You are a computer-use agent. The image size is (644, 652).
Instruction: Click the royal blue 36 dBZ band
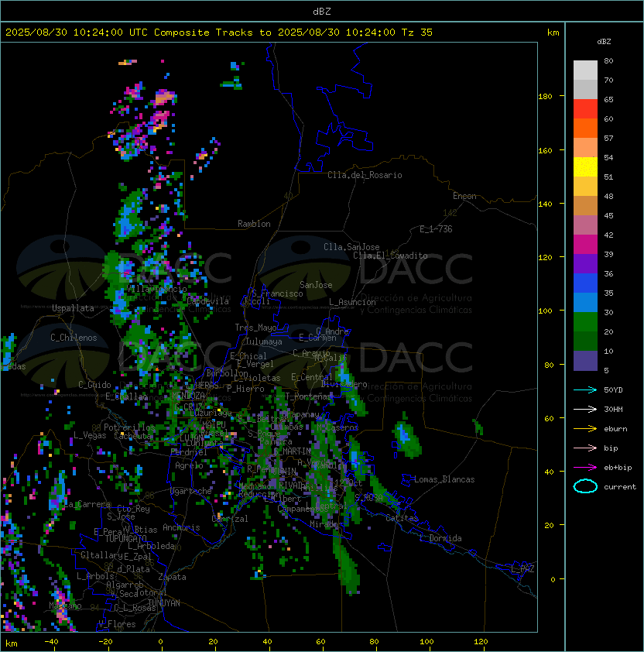click(585, 283)
